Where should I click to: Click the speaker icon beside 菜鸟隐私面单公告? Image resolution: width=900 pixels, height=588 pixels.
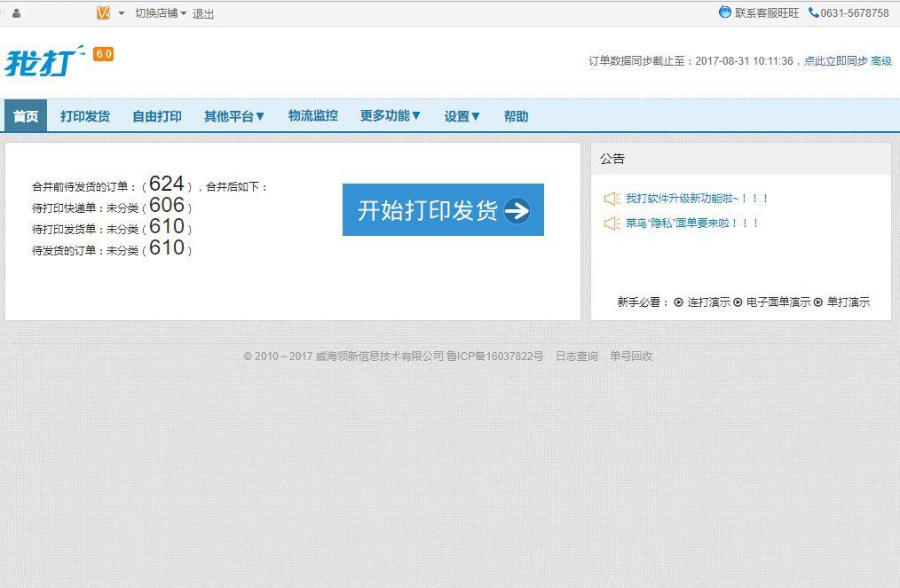point(612,224)
